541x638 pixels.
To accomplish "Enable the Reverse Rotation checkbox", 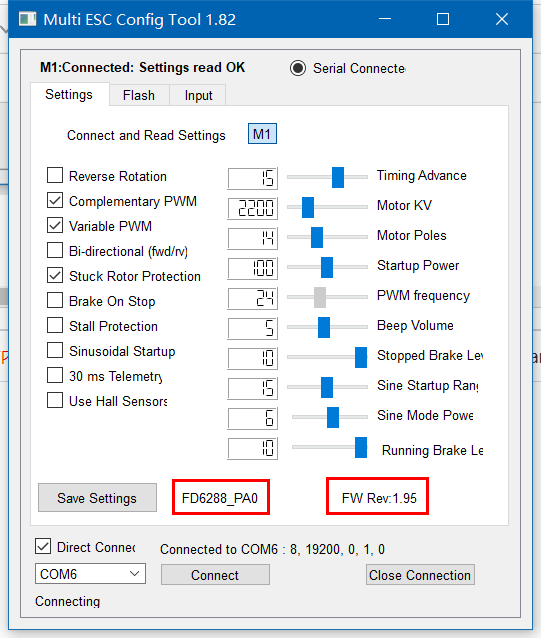I will (55, 175).
